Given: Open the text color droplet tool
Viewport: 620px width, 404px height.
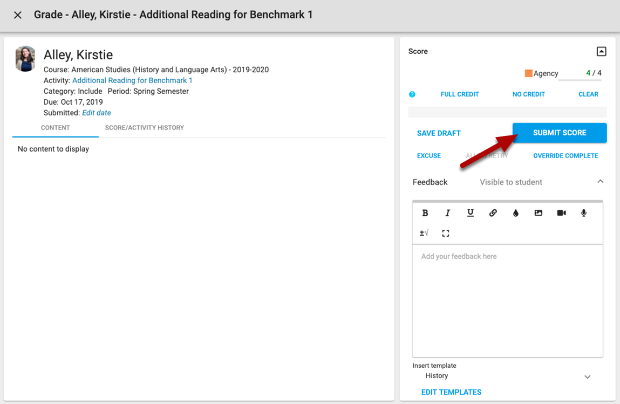Looking at the screenshot, I should click(x=516, y=213).
